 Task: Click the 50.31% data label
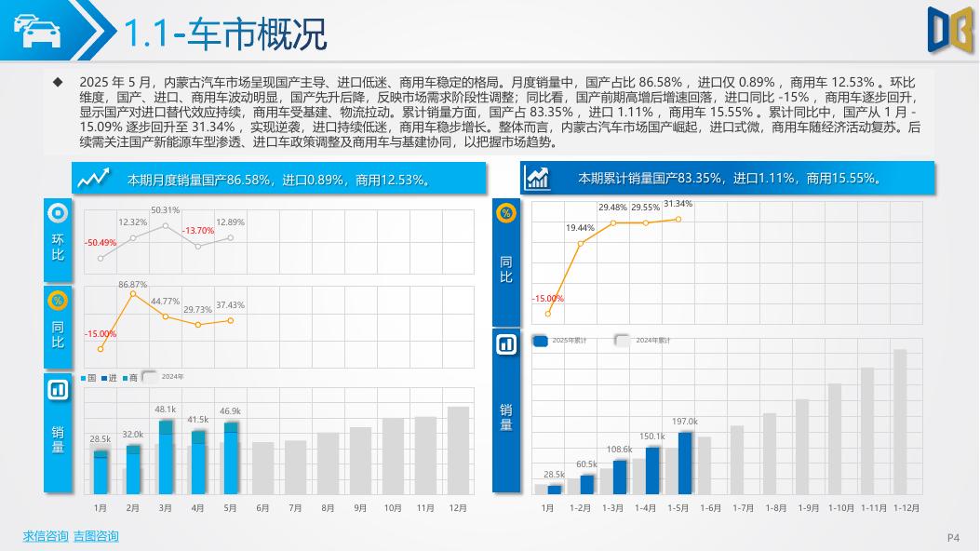[165, 210]
